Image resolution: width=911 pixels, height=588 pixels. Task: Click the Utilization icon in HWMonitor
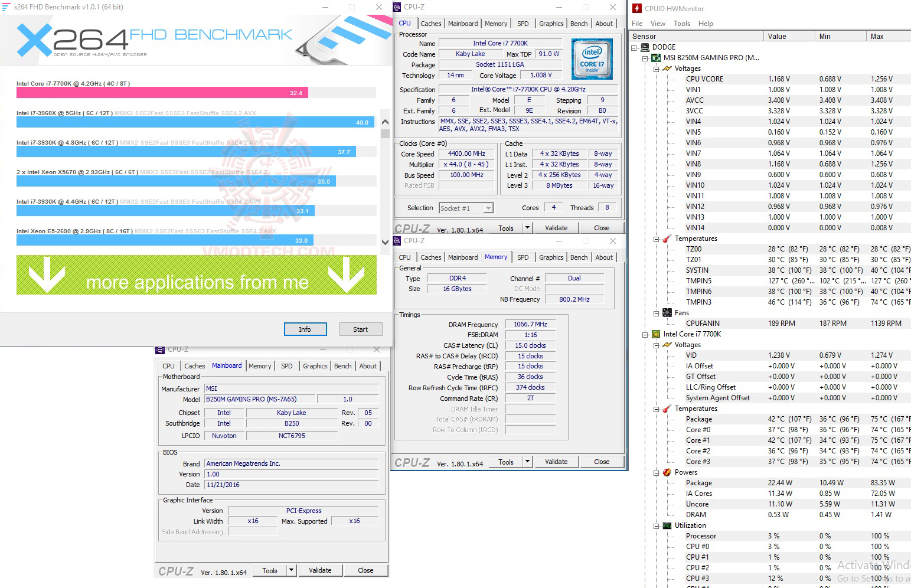667,525
